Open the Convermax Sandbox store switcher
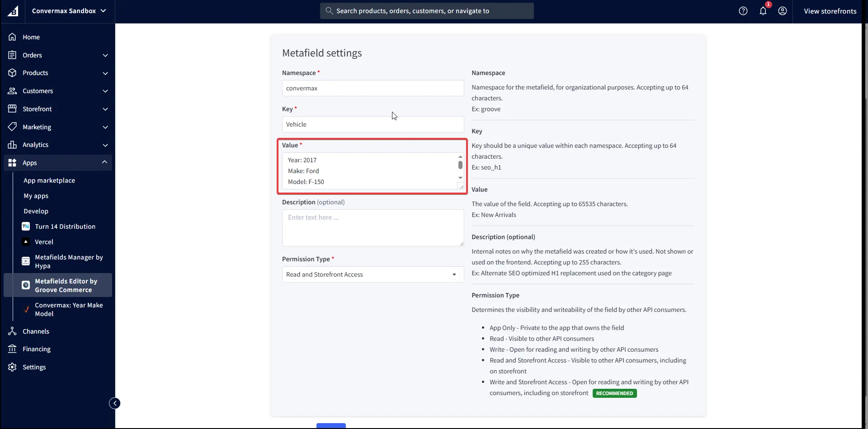Screen dimensions: 868x429 (69, 11)
